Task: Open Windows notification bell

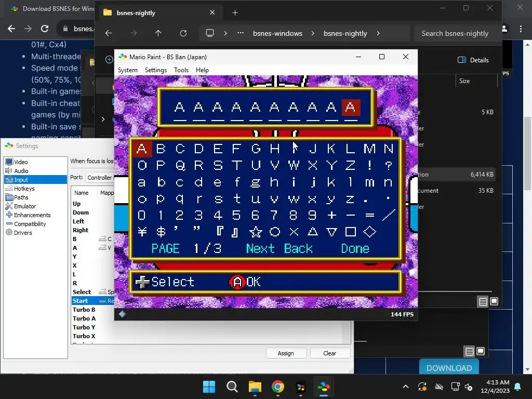Action: pos(518,387)
